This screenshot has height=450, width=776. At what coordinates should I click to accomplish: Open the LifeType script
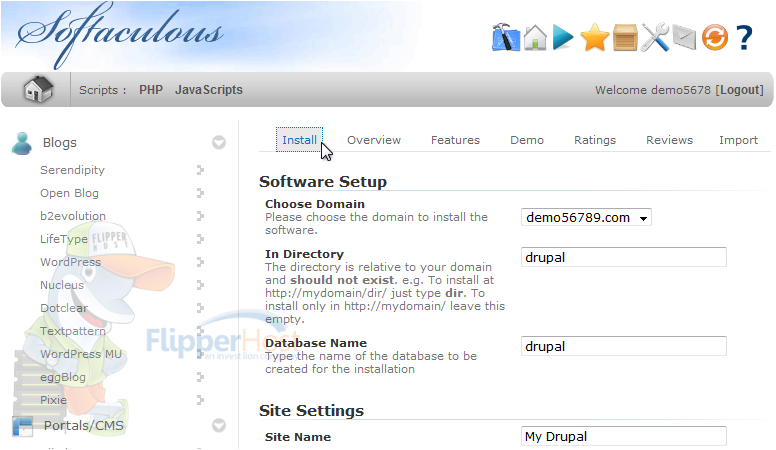pyautogui.click(x=64, y=239)
